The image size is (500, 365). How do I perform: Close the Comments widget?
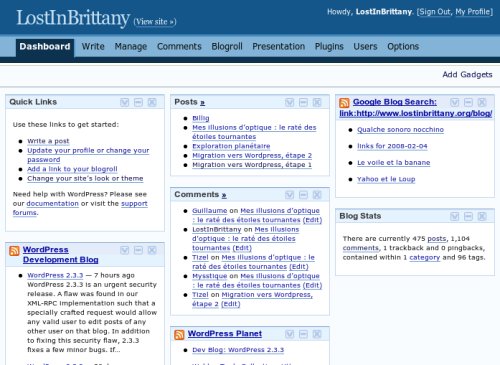[317, 195]
